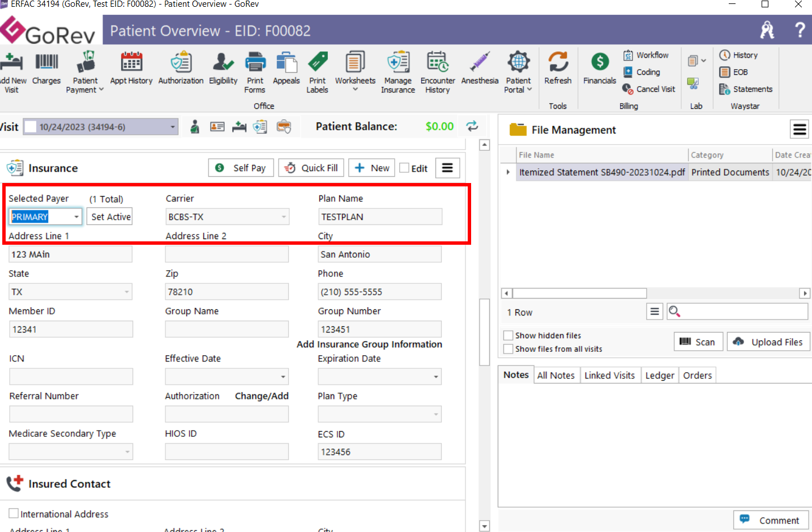Image resolution: width=812 pixels, height=532 pixels.
Task: Open the Ledger tab
Action: 659,374
